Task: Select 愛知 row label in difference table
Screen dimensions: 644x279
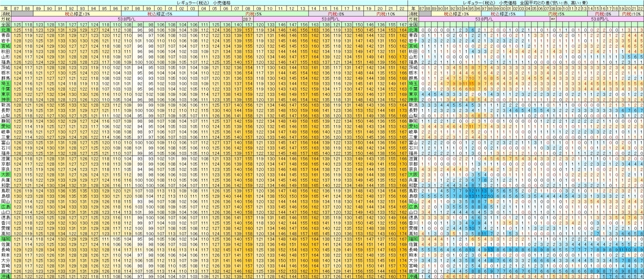Action: point(414,127)
